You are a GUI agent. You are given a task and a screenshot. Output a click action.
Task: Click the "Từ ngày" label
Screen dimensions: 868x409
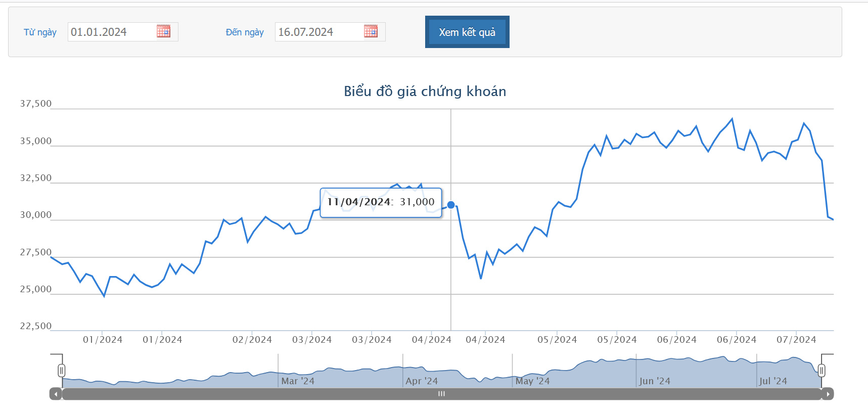click(40, 32)
